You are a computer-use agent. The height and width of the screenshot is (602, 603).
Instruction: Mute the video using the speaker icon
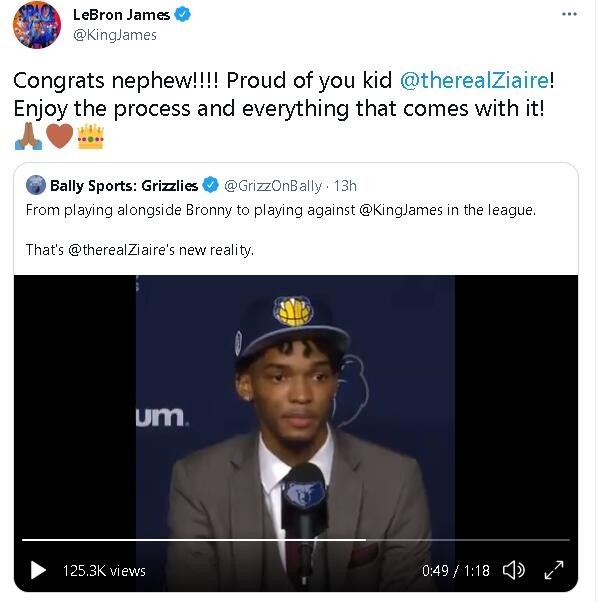(514, 570)
